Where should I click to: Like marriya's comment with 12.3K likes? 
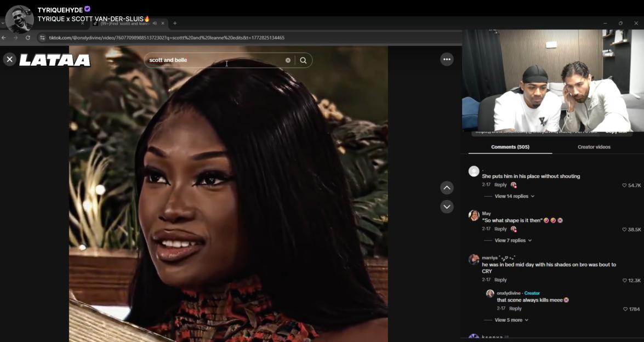[x=624, y=281]
